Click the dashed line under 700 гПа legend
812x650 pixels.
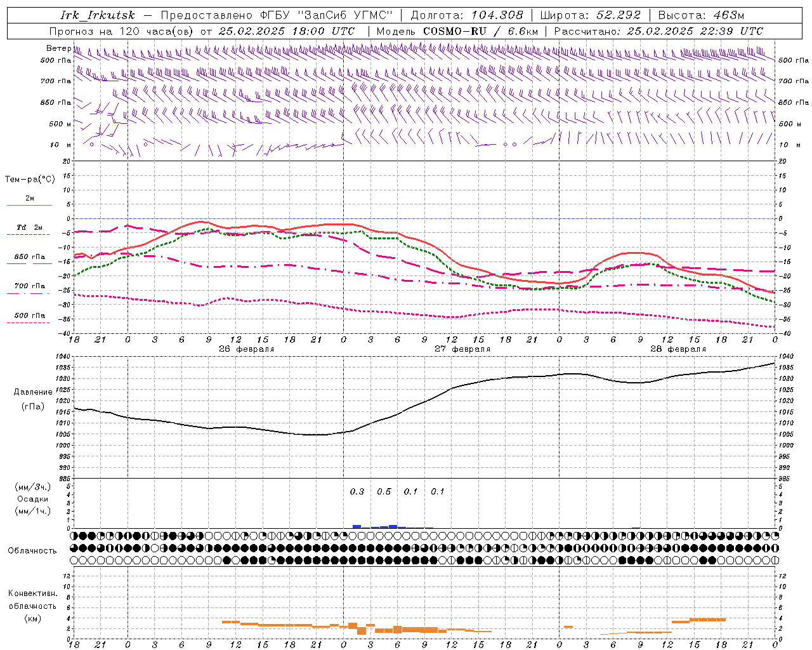pyautogui.click(x=29, y=293)
